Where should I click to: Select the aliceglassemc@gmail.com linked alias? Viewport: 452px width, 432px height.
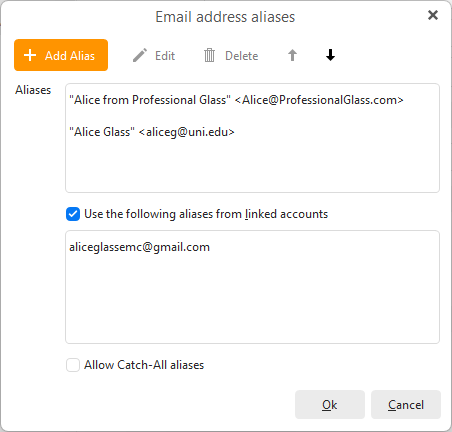139,247
